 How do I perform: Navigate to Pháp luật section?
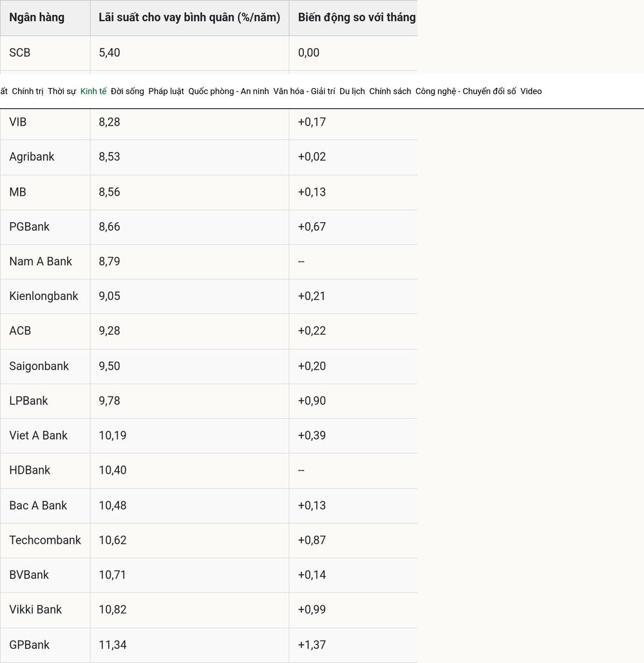pyautogui.click(x=166, y=91)
